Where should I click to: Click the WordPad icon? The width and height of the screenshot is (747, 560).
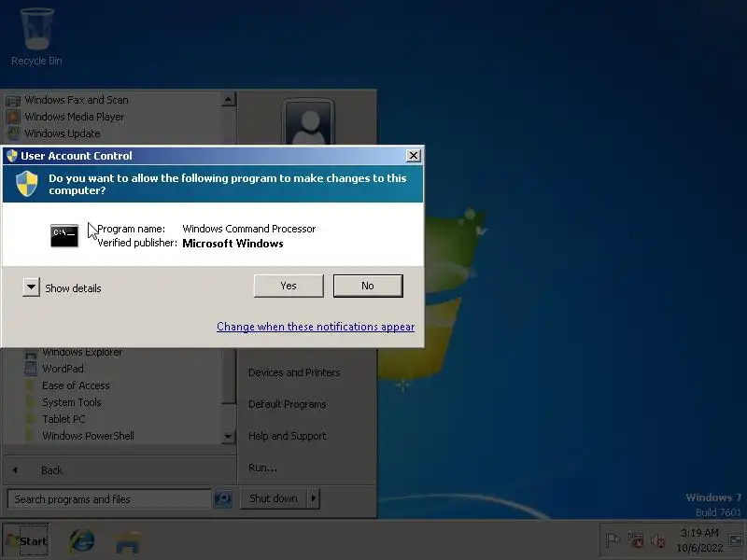tap(31, 369)
